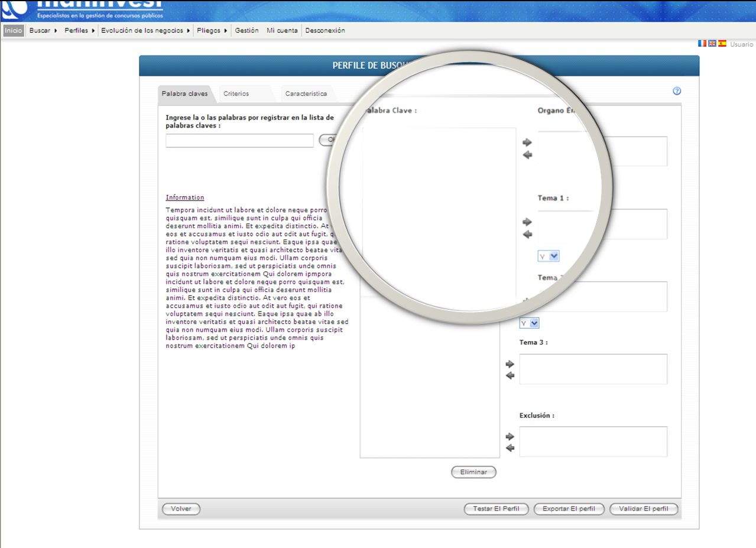Viewport: 756px width, 548px height.
Task: Remove keyword with Tema 1 left arrow
Action: pos(527,234)
